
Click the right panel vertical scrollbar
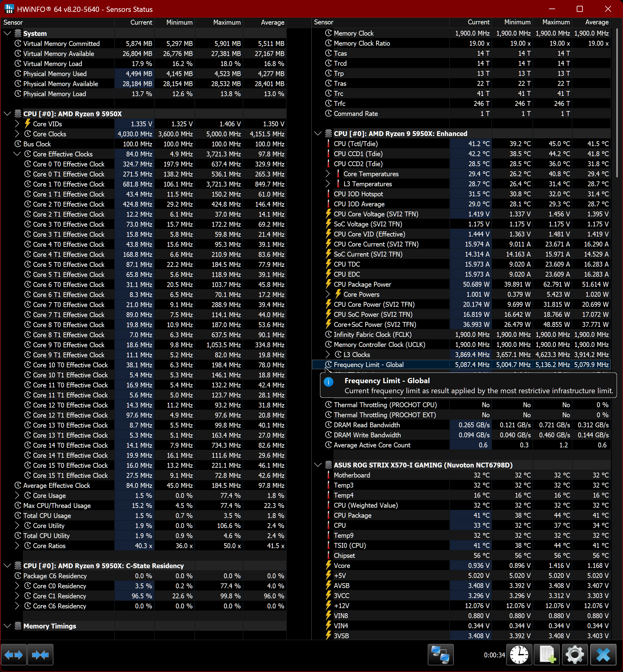pos(617,101)
